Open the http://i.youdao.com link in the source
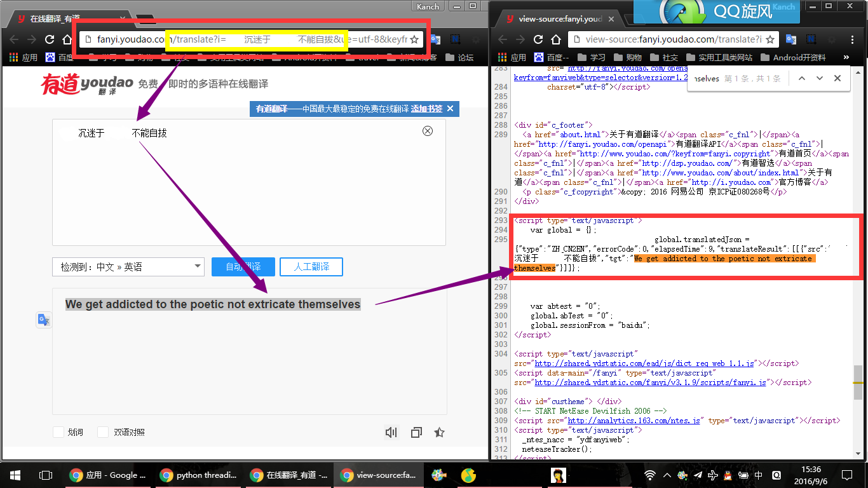 (725, 182)
